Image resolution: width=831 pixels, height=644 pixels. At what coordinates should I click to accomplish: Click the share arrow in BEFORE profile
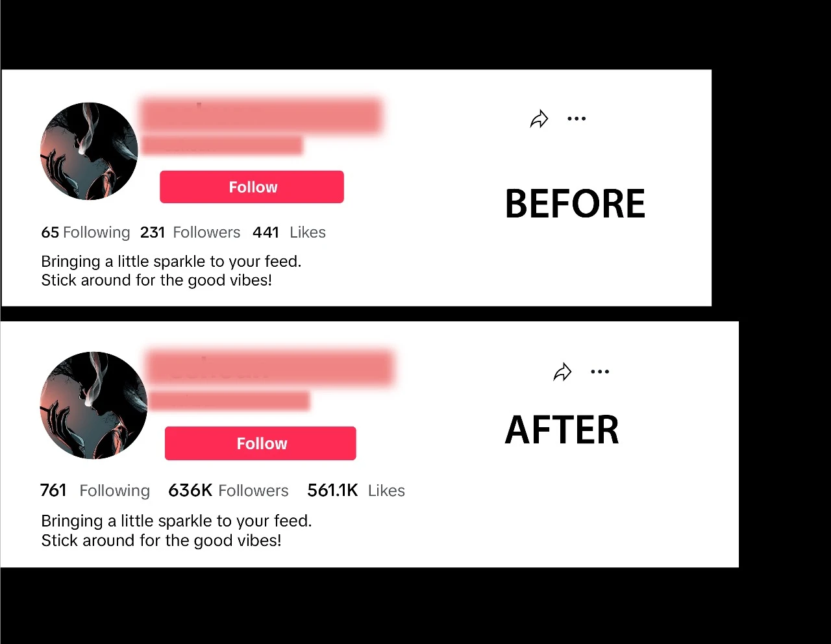point(540,119)
